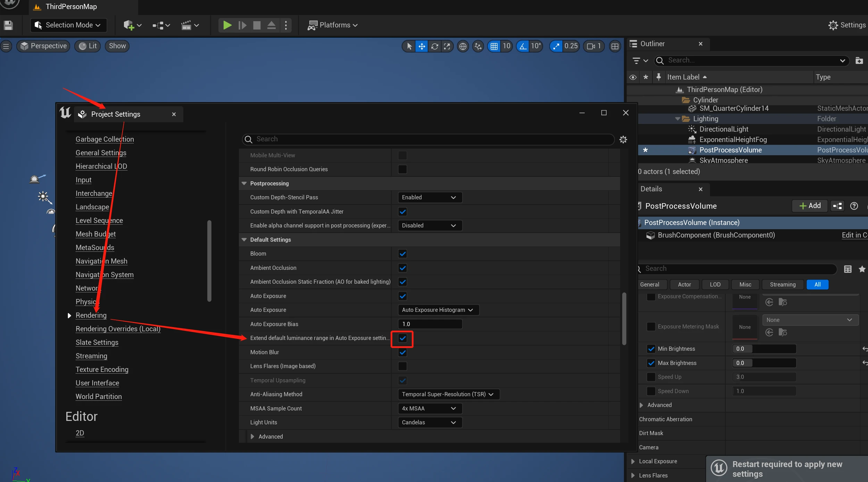The image size is (868, 482).
Task: Open Texture Encoding settings category
Action: point(102,369)
